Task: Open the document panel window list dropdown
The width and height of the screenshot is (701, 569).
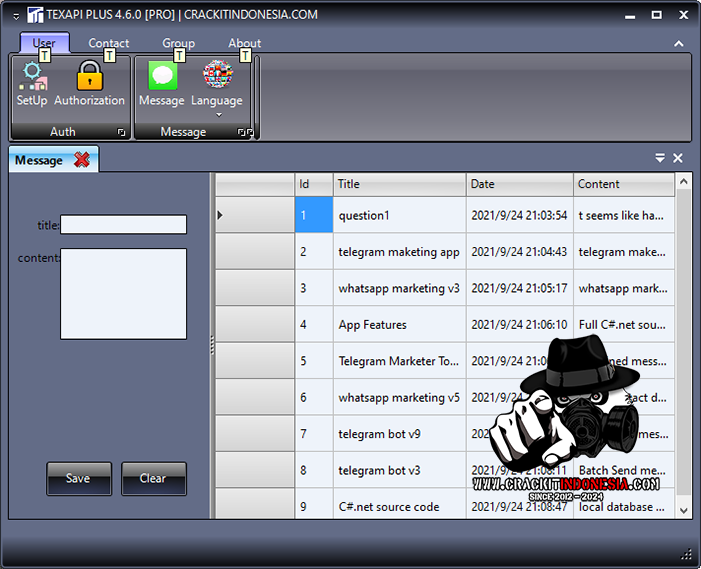Action: click(660, 158)
